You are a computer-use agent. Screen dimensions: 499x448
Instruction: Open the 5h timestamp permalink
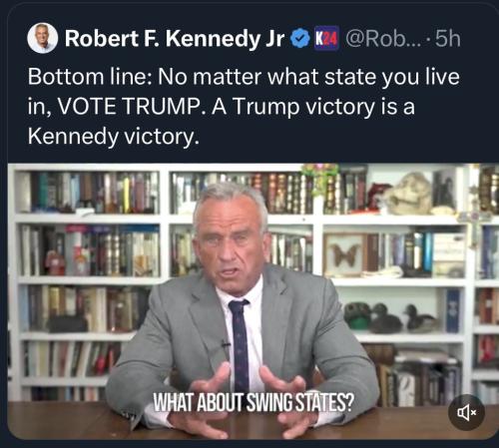(447, 39)
